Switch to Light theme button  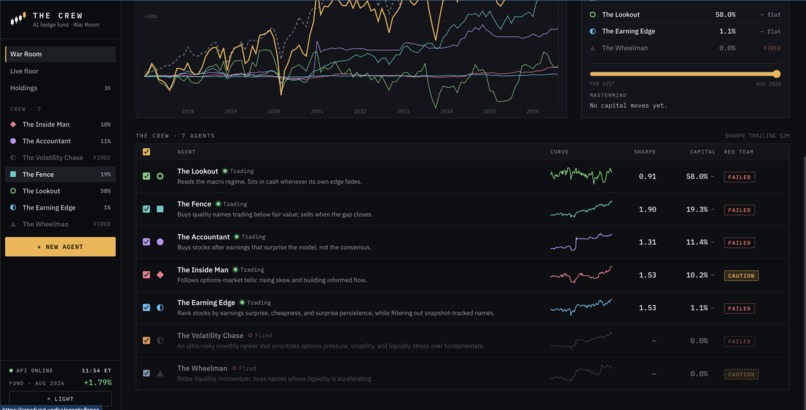[x=60, y=399]
